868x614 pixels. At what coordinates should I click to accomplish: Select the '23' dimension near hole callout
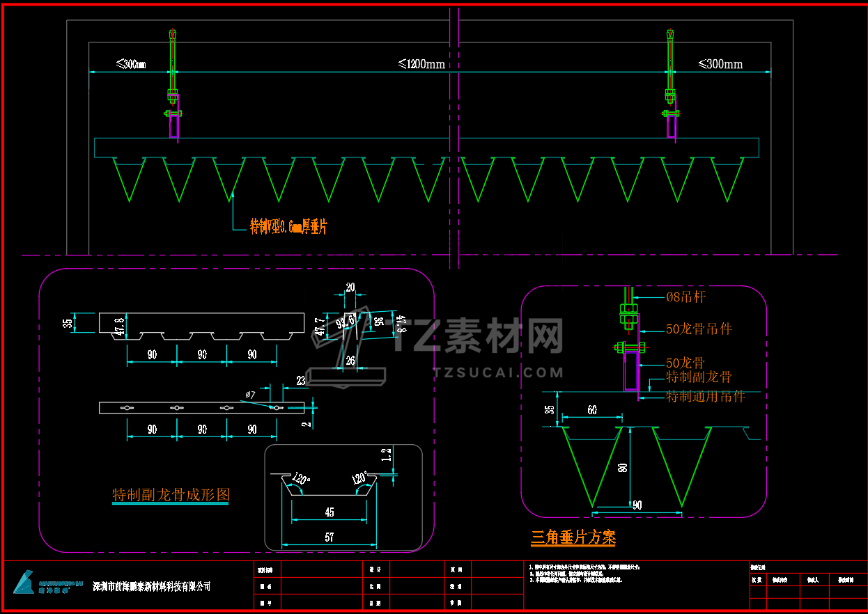point(301,380)
